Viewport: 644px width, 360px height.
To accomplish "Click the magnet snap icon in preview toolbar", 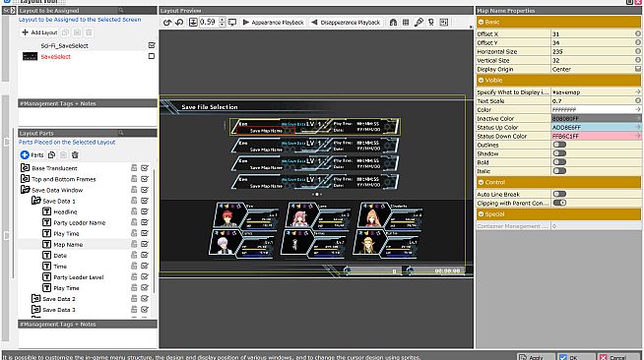I will click(393, 23).
